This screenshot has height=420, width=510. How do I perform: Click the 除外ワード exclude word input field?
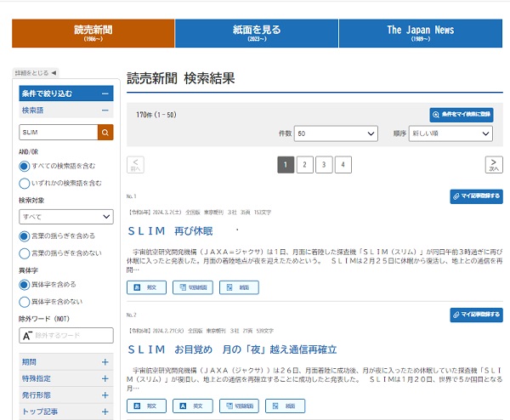[72, 336]
